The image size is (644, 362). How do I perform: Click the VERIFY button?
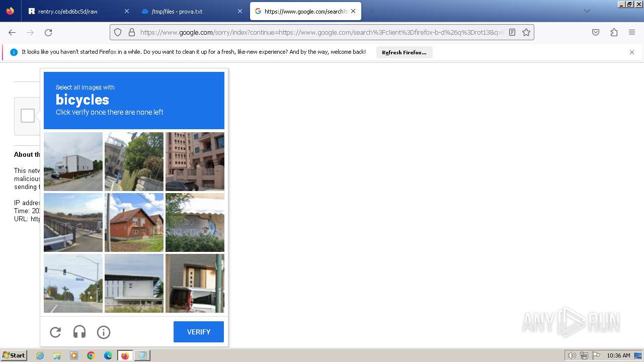coord(199,332)
